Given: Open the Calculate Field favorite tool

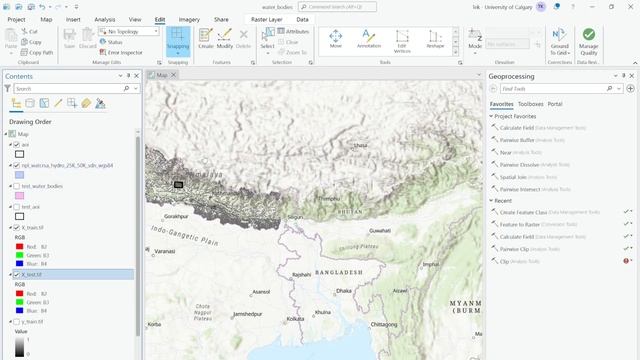Looking at the screenshot, I should point(517,128).
